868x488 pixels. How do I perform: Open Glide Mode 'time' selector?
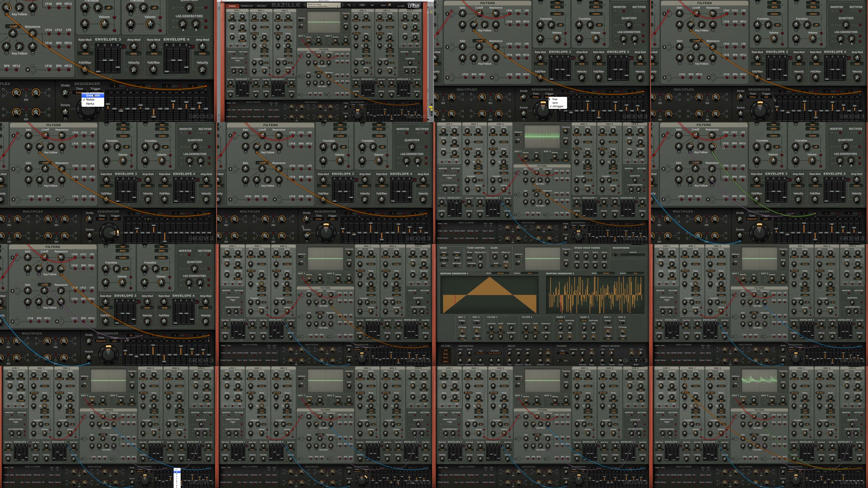click(x=496, y=266)
